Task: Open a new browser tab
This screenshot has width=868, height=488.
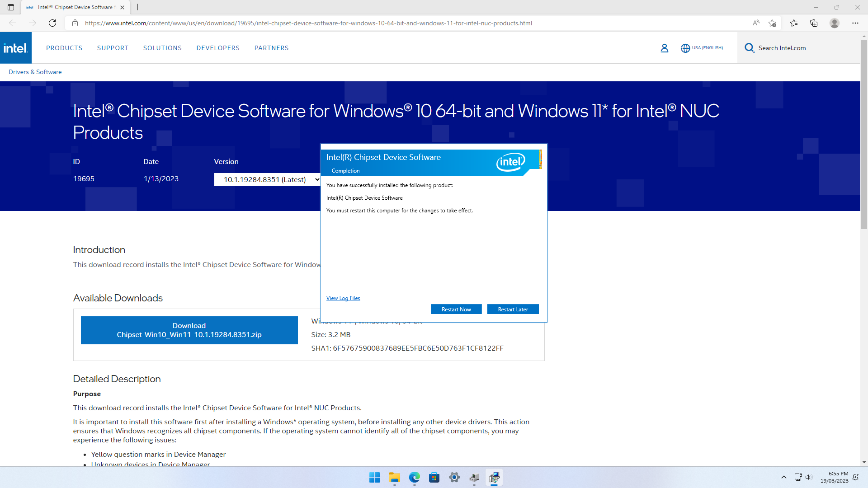Action: [x=138, y=7]
